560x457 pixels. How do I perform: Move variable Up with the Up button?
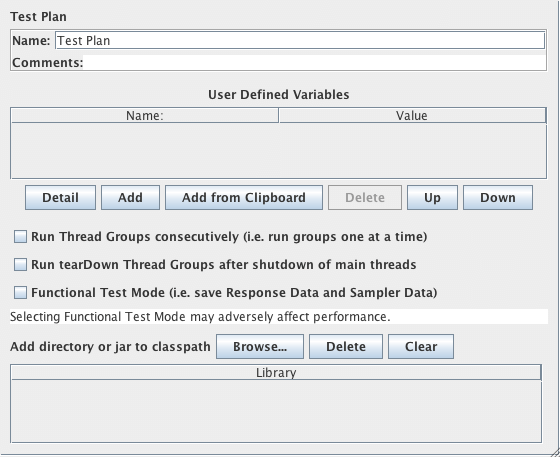click(432, 197)
